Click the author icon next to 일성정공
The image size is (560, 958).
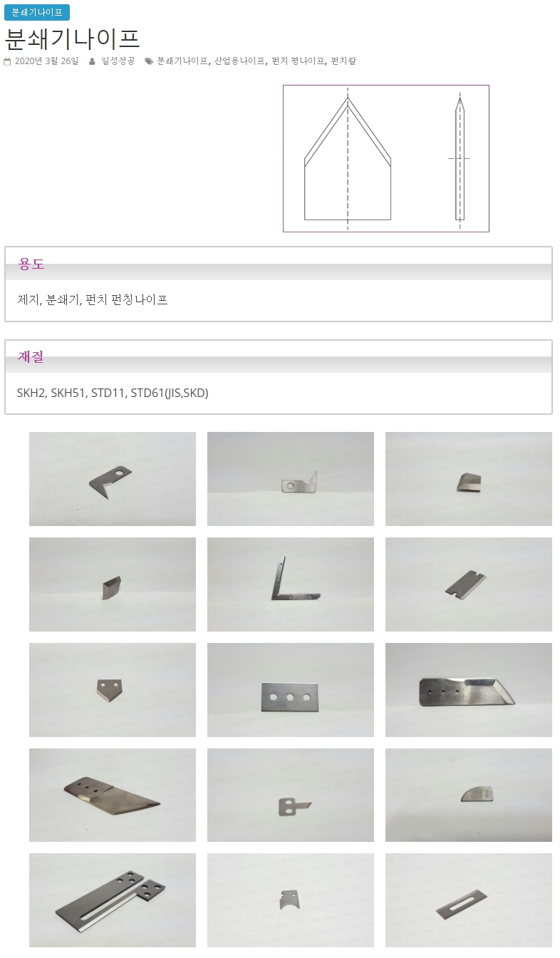click(92, 61)
